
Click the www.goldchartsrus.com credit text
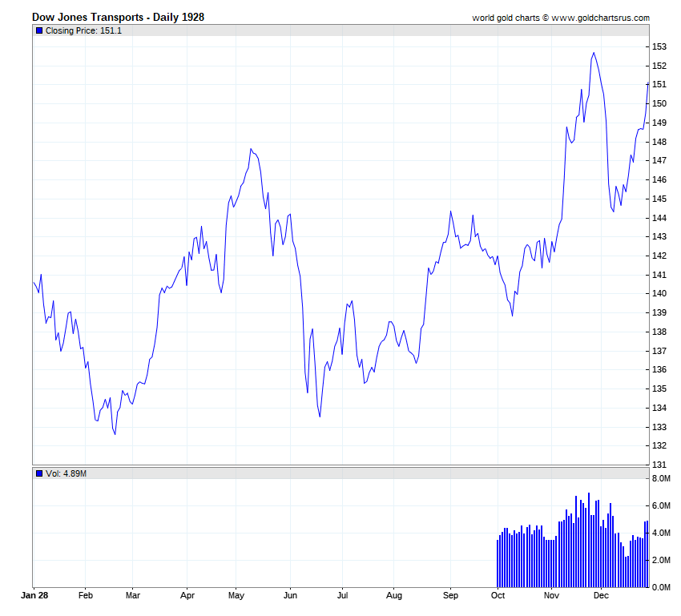(x=600, y=18)
